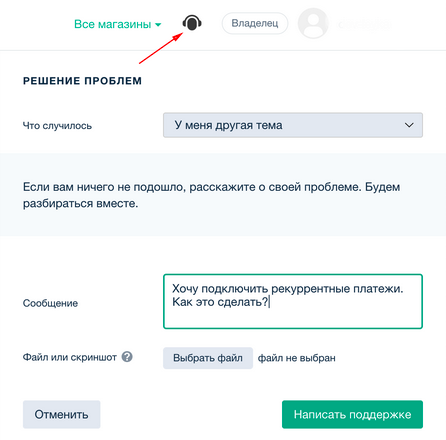
Task: Click the Сообщение field label
Action: tap(50, 303)
